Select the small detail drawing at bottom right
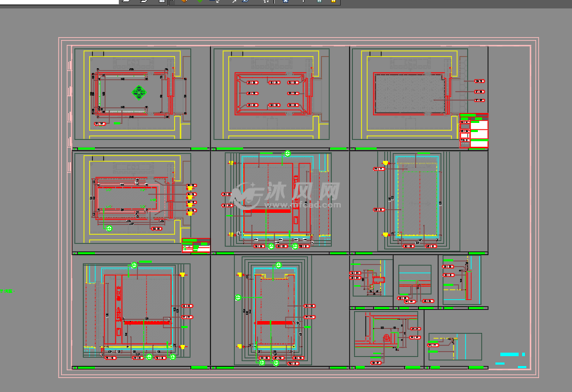572x392 pixels. pyautogui.click(x=455, y=346)
